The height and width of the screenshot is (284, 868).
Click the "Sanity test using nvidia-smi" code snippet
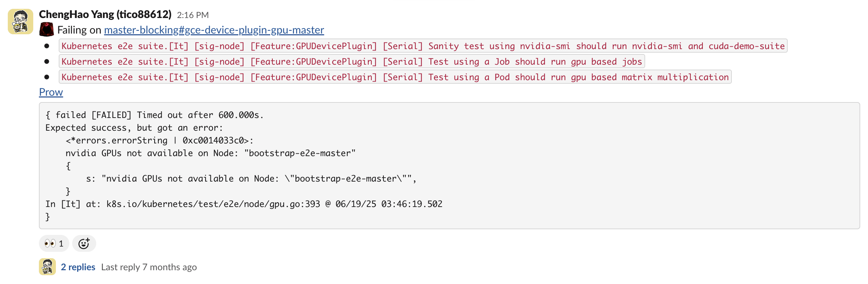423,46
